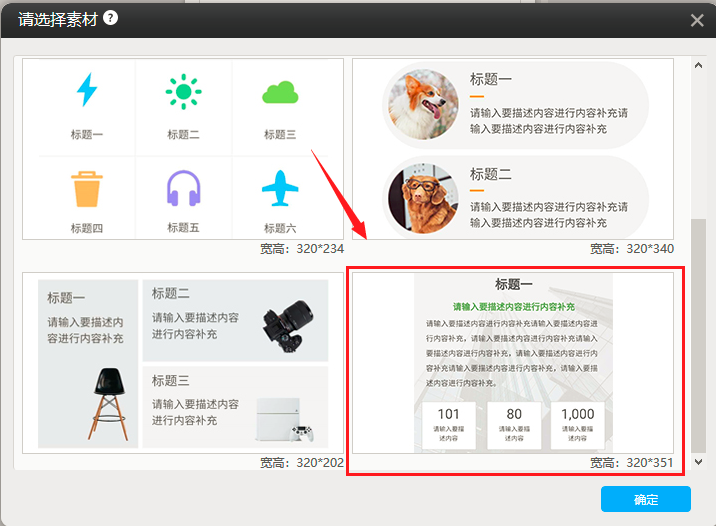Select the orange trash bin icon
Viewport: 716px width, 526px height.
coord(87,188)
